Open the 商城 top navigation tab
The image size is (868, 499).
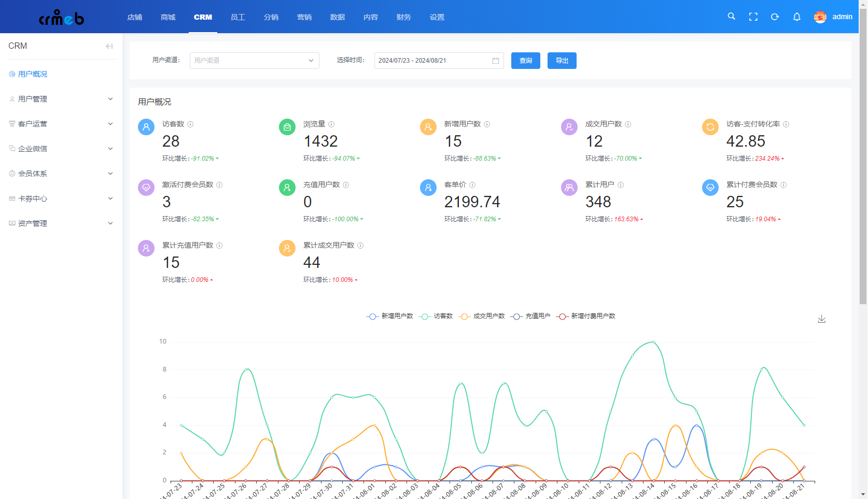coord(168,17)
